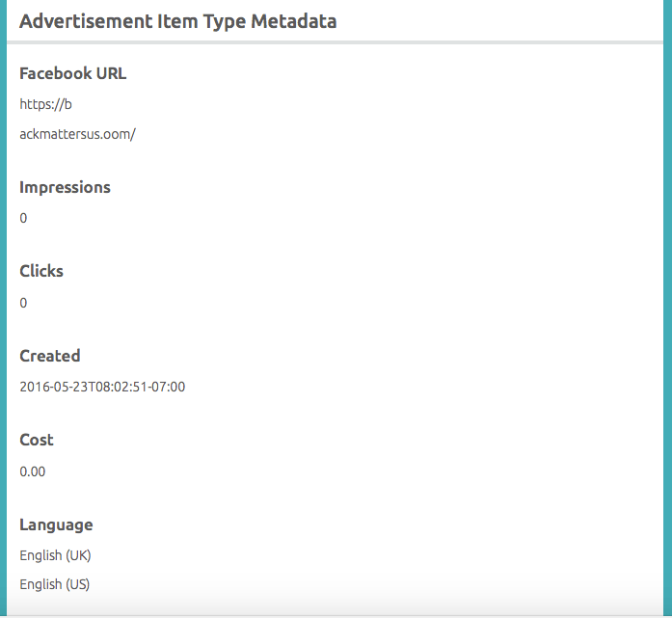The image size is (672, 618).
Task: Select the Language field label
Action: [x=57, y=524]
